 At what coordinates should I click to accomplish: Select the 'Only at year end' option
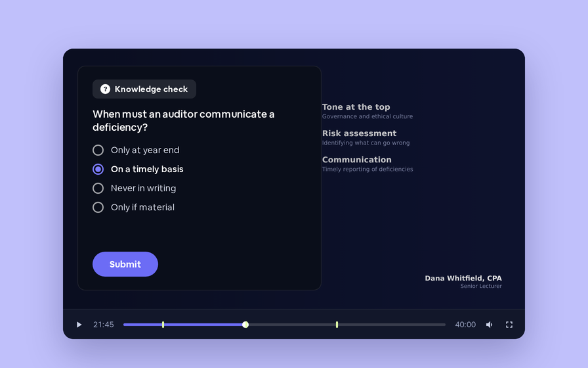[x=136, y=150]
